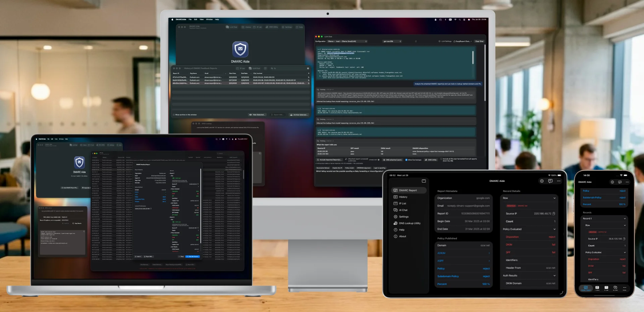Click Export XML in the History window
This screenshot has width=644, height=312.
pos(278,115)
